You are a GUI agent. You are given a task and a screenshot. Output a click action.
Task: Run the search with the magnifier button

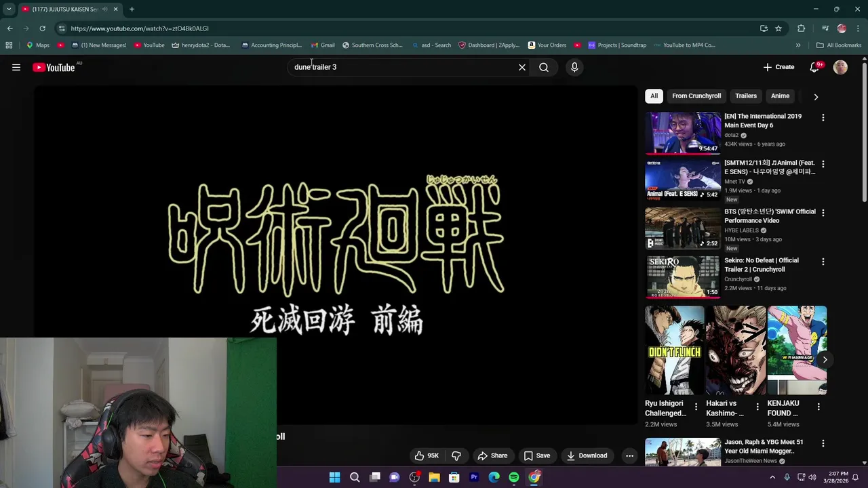coord(544,67)
